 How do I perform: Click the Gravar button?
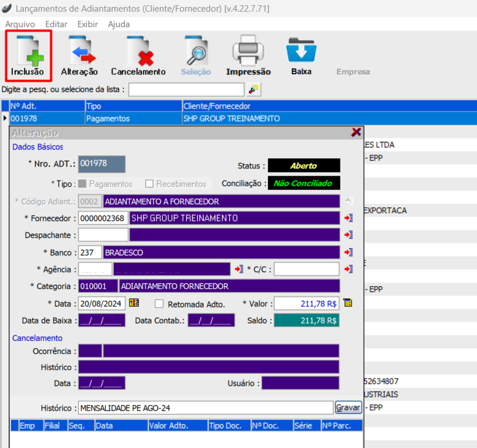point(348,407)
